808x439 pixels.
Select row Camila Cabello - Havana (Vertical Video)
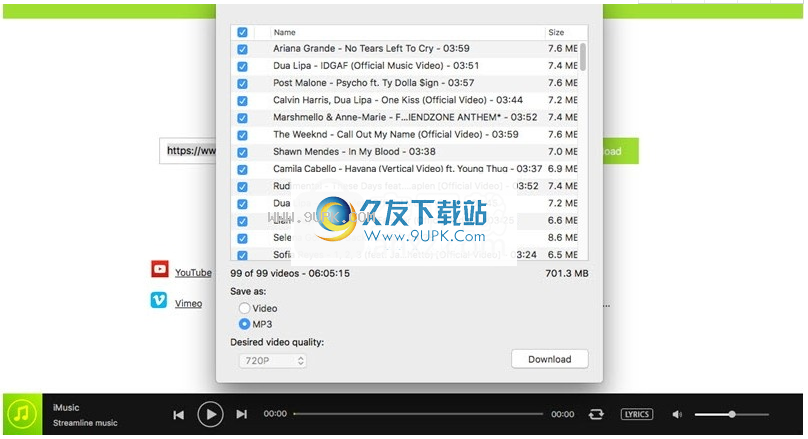tap(407, 168)
